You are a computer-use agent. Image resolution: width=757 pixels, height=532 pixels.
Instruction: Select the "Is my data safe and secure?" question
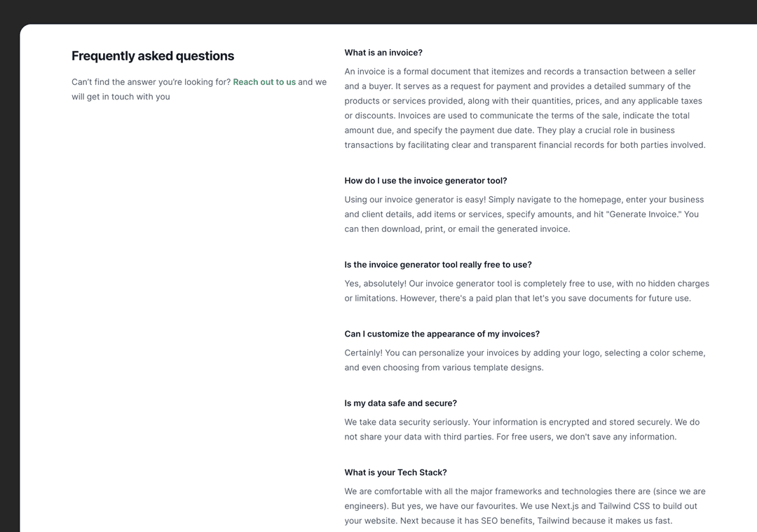pos(400,404)
